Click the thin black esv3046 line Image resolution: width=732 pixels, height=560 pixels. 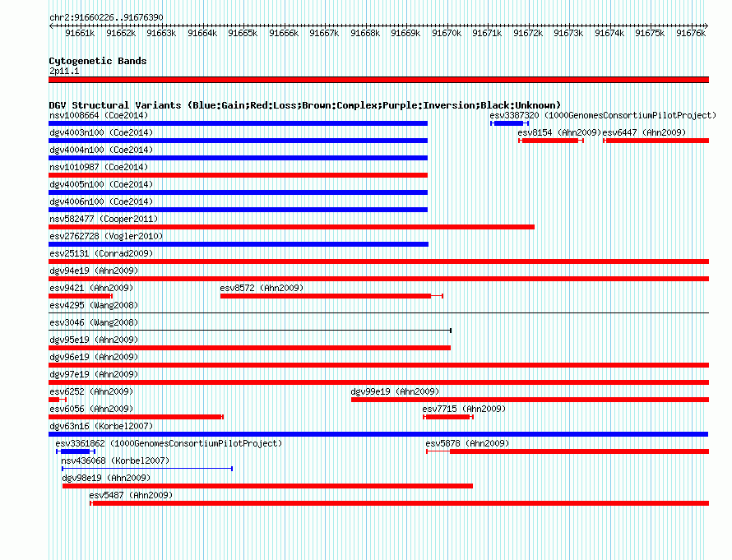coord(250,331)
